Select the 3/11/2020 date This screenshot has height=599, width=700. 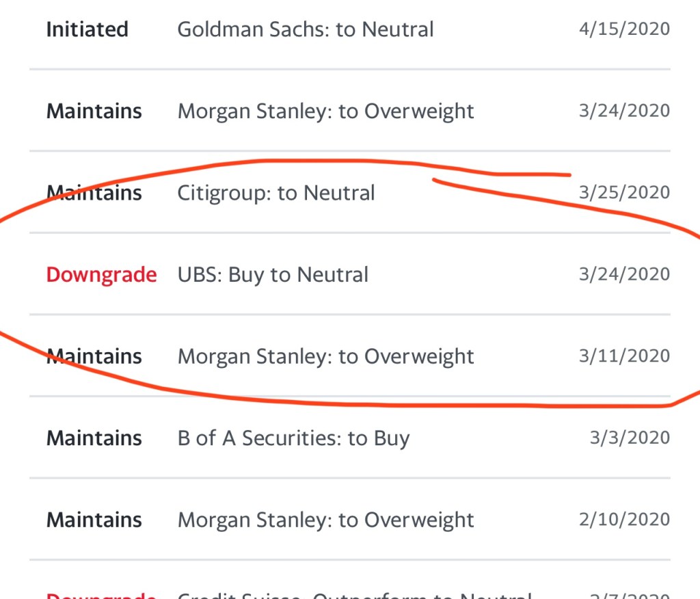pyautogui.click(x=623, y=356)
